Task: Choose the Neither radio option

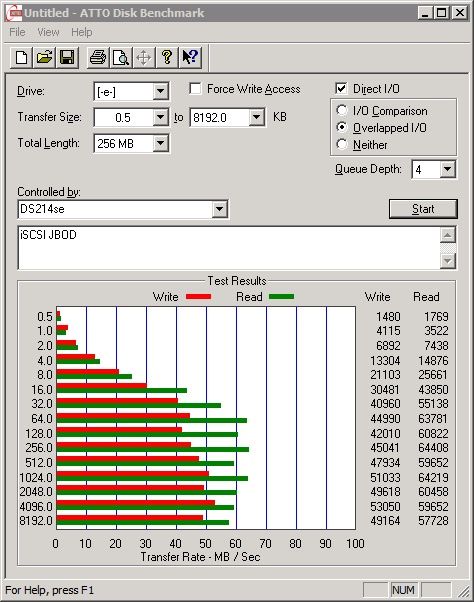Action: 342,144
